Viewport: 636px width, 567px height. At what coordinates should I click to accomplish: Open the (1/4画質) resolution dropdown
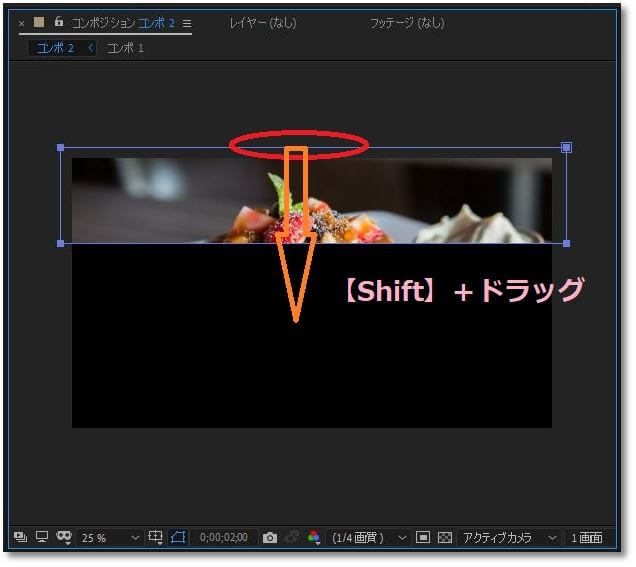coord(370,540)
